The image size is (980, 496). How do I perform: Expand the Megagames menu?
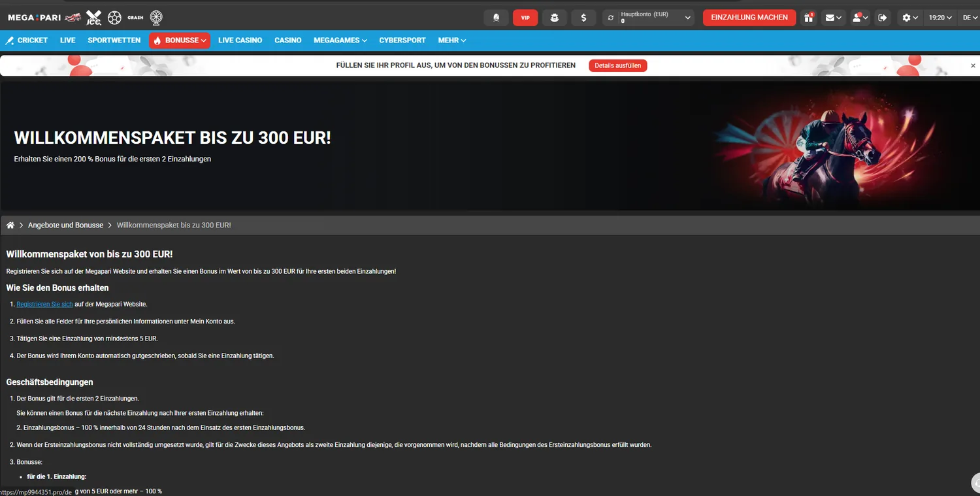click(x=340, y=41)
